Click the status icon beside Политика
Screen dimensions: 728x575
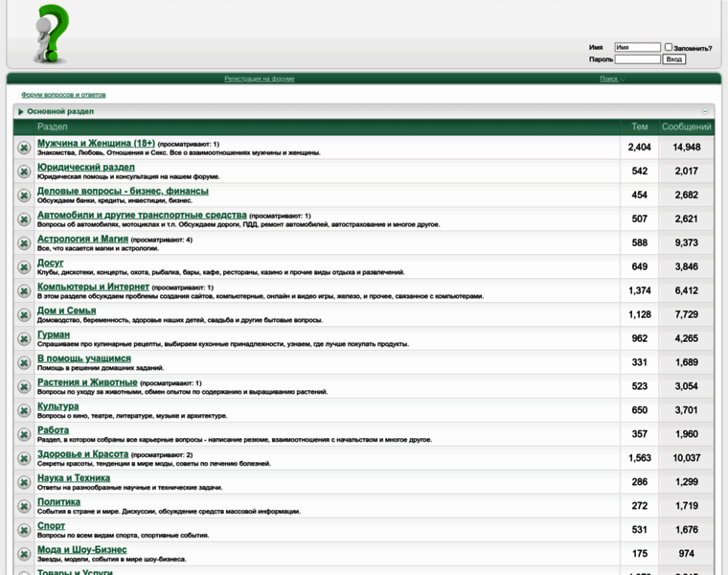(24, 506)
